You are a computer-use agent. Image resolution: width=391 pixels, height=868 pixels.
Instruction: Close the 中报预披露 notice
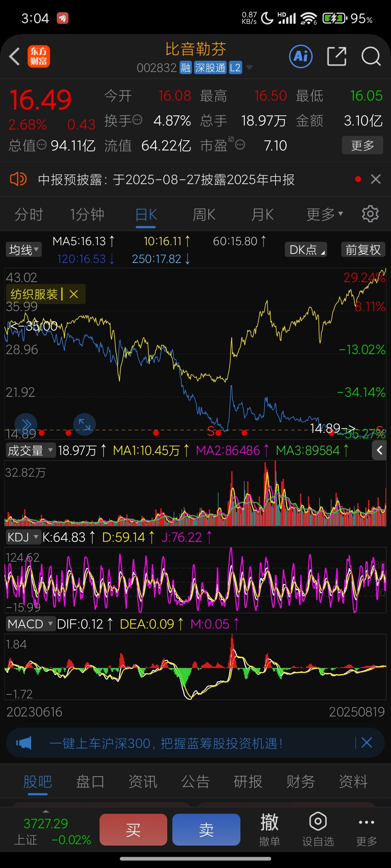coord(376,179)
